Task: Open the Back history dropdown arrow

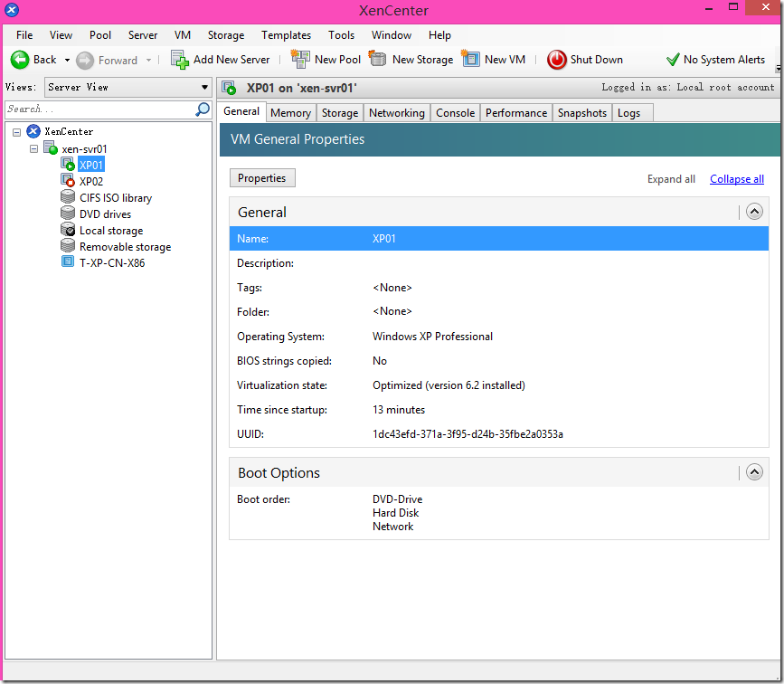Action: pyautogui.click(x=67, y=60)
